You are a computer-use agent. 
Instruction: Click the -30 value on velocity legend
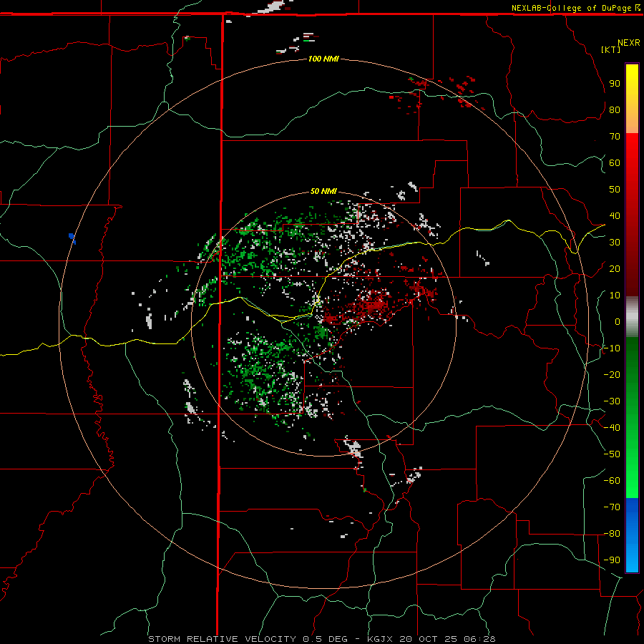(612, 401)
